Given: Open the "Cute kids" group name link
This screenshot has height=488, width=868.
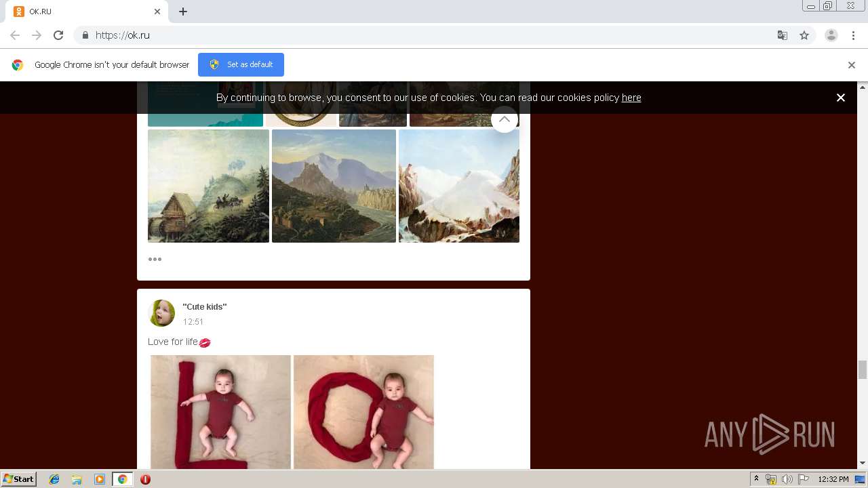Looking at the screenshot, I should click(205, 307).
